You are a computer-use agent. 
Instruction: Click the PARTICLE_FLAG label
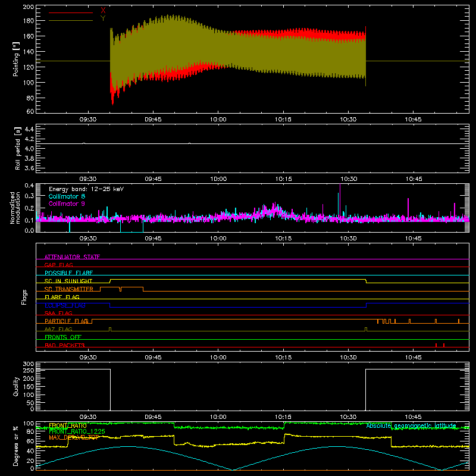tap(67, 321)
